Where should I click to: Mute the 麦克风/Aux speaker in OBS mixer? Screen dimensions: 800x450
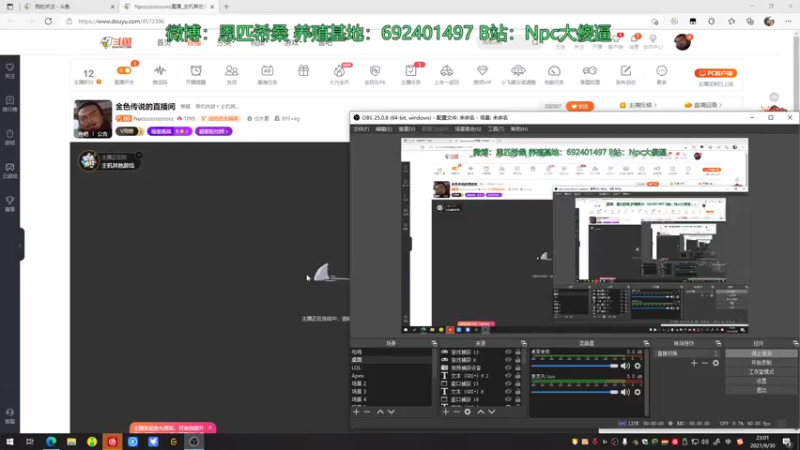(x=625, y=392)
